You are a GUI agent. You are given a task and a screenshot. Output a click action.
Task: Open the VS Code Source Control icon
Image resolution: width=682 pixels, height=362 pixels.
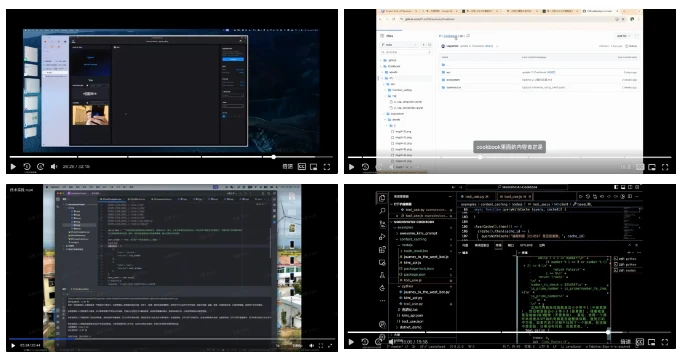[382, 224]
